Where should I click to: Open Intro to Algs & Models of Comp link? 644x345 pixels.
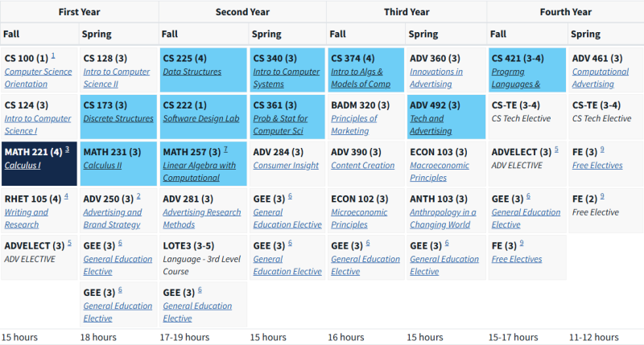(x=361, y=77)
